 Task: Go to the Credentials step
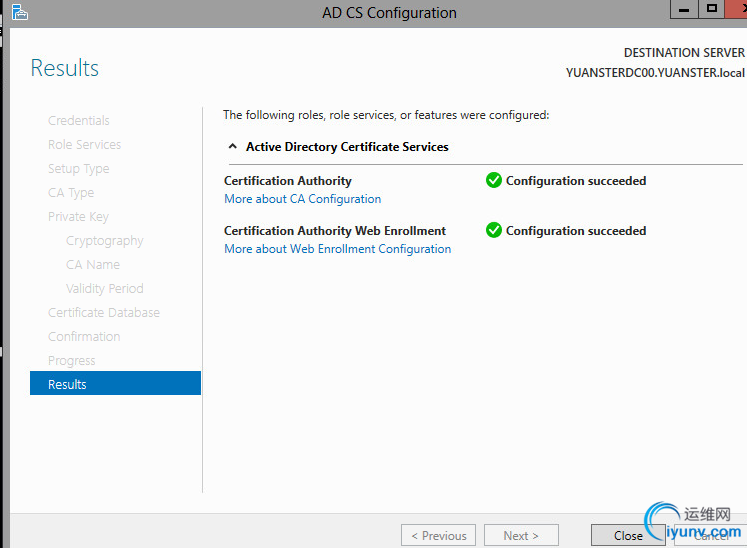pyautogui.click(x=79, y=121)
